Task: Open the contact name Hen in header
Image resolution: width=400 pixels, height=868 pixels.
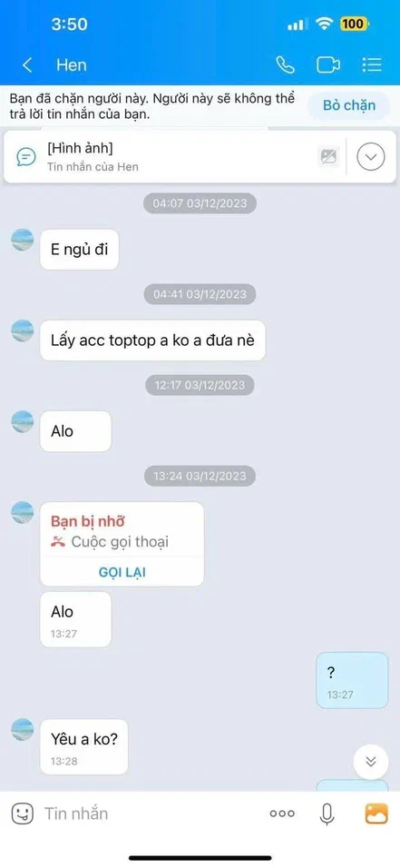Action: click(x=72, y=65)
